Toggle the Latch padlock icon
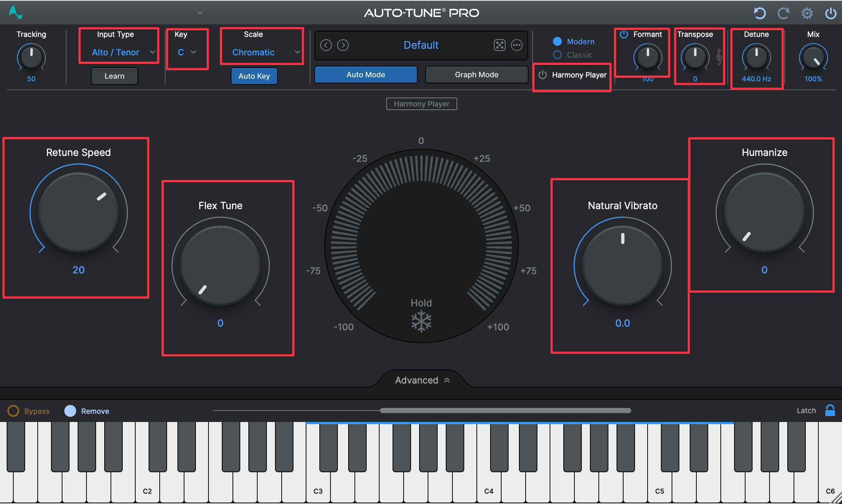 point(830,410)
